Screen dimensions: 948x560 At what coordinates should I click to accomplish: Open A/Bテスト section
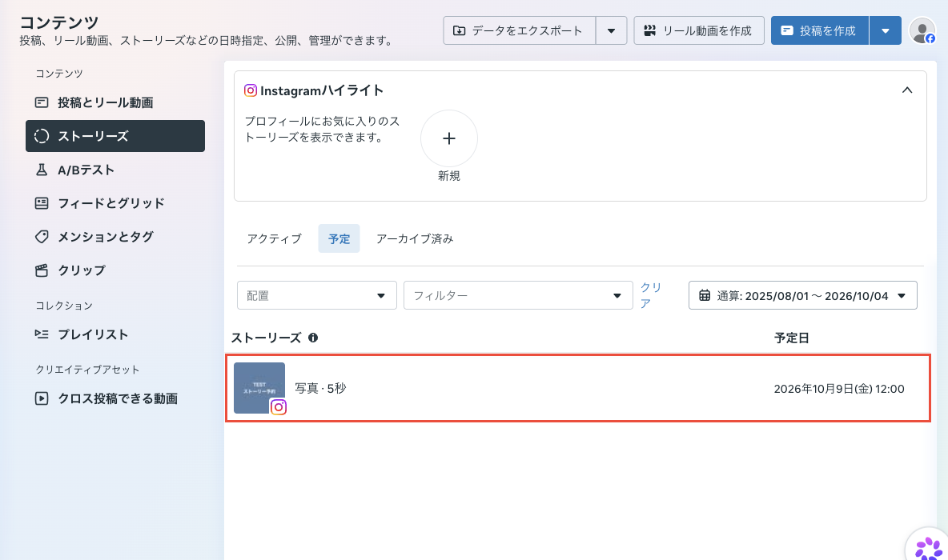(x=114, y=170)
